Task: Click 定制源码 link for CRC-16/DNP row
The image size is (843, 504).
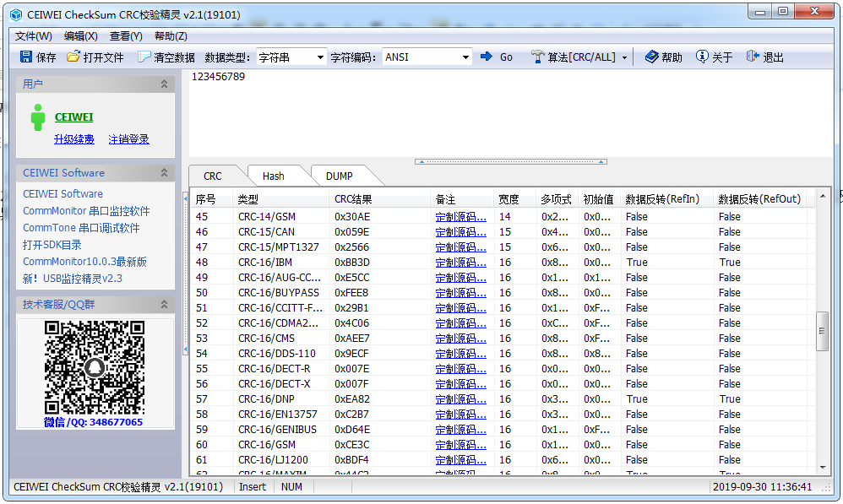Action: (460, 399)
